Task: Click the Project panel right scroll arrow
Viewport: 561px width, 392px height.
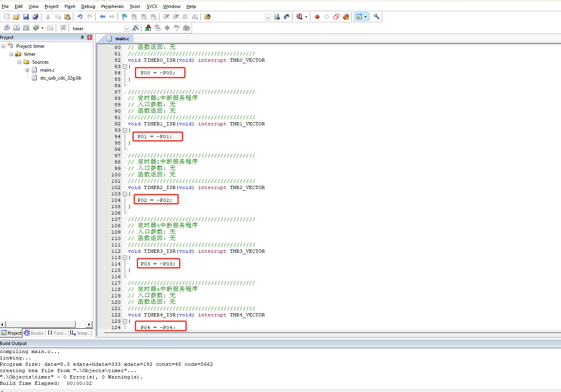Action: (x=89, y=324)
